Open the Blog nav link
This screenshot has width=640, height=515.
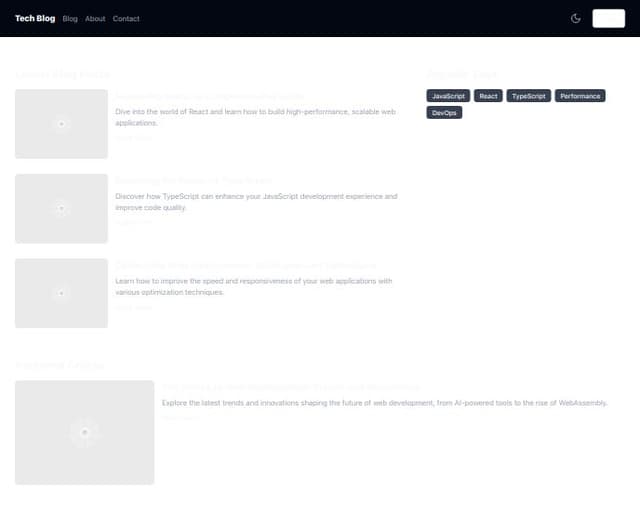click(x=70, y=19)
